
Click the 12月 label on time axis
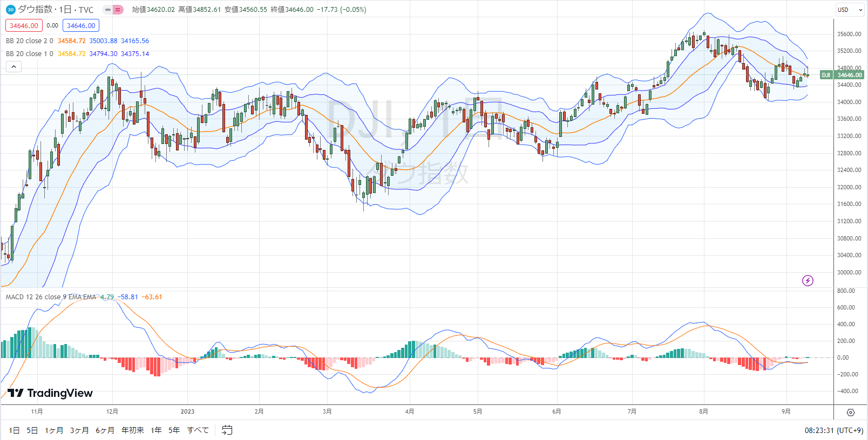pyautogui.click(x=112, y=411)
